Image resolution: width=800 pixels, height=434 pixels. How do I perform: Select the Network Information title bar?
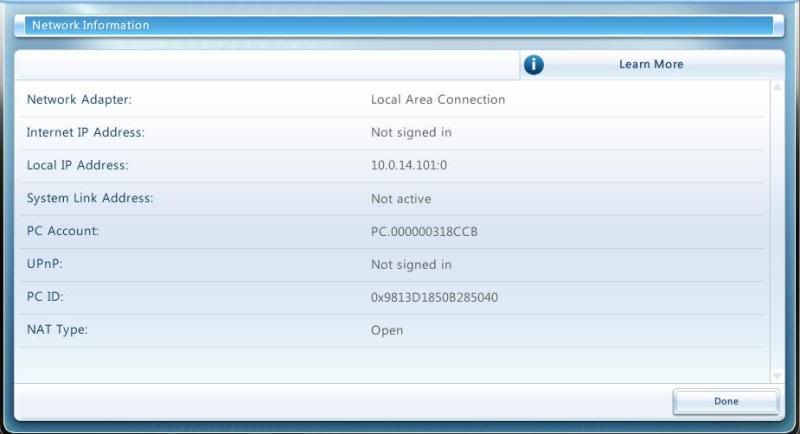tap(399, 25)
